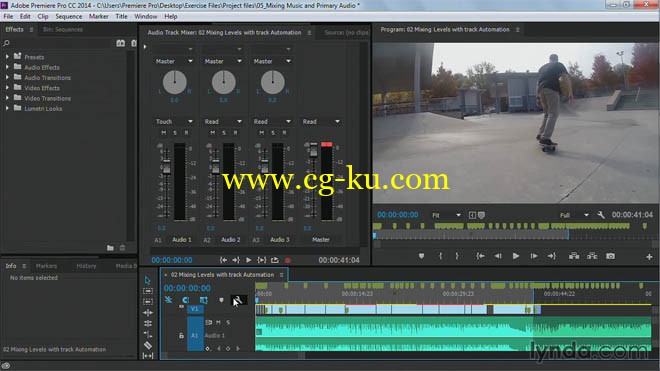Open the Marker menu

click(98, 16)
